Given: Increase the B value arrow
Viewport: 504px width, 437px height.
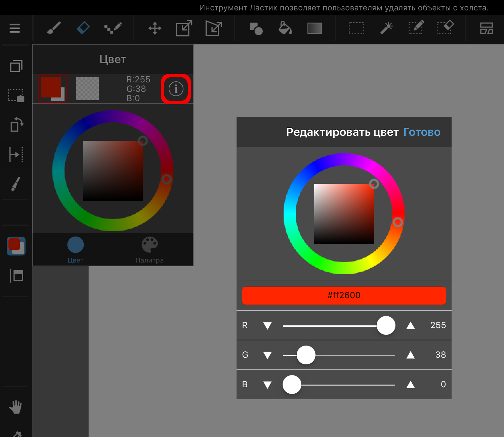Looking at the screenshot, I should [411, 384].
